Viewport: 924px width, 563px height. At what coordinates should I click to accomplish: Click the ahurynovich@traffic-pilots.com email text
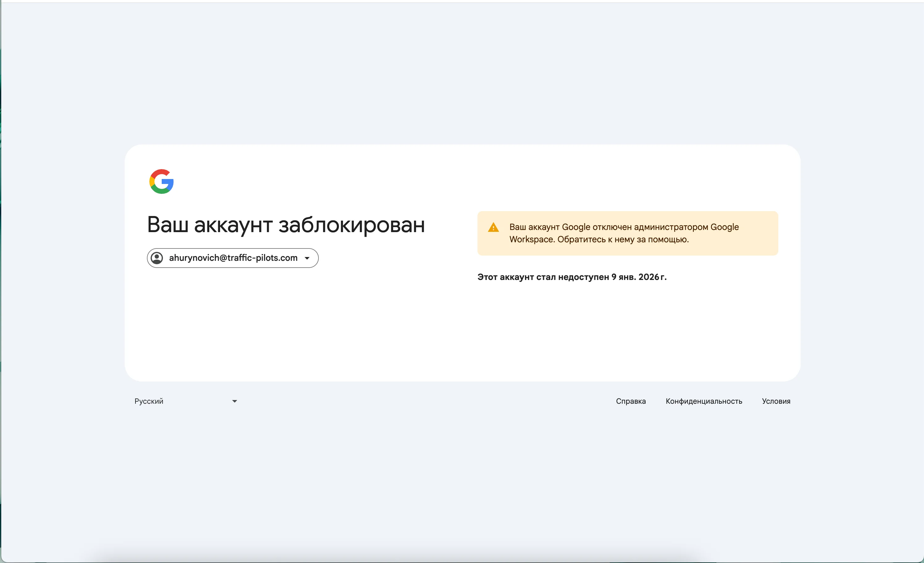coord(233,258)
